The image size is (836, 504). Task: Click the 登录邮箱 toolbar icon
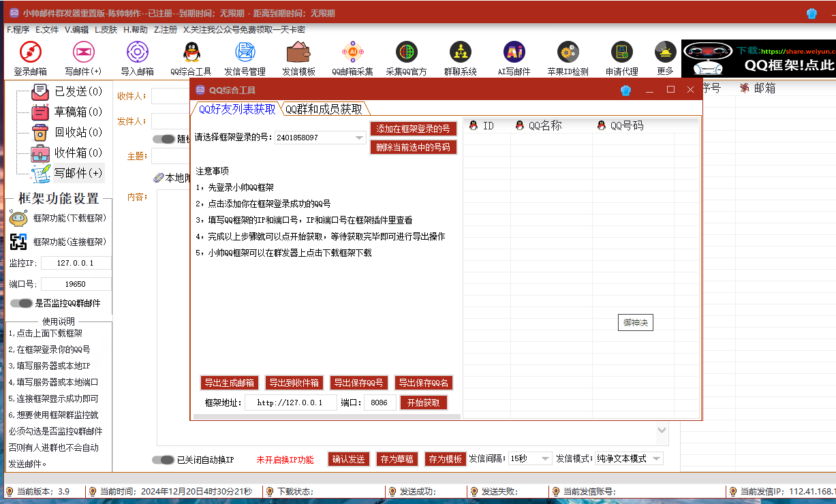point(31,53)
